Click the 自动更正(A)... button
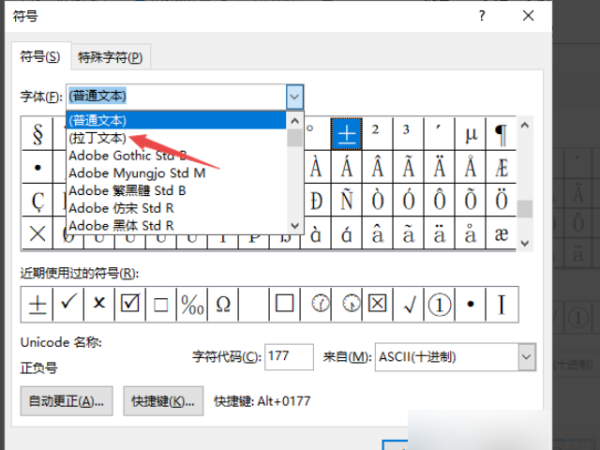This screenshot has width=600, height=450. point(66,401)
